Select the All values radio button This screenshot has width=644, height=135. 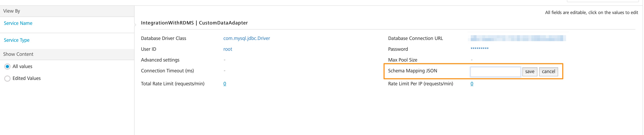coord(7,66)
